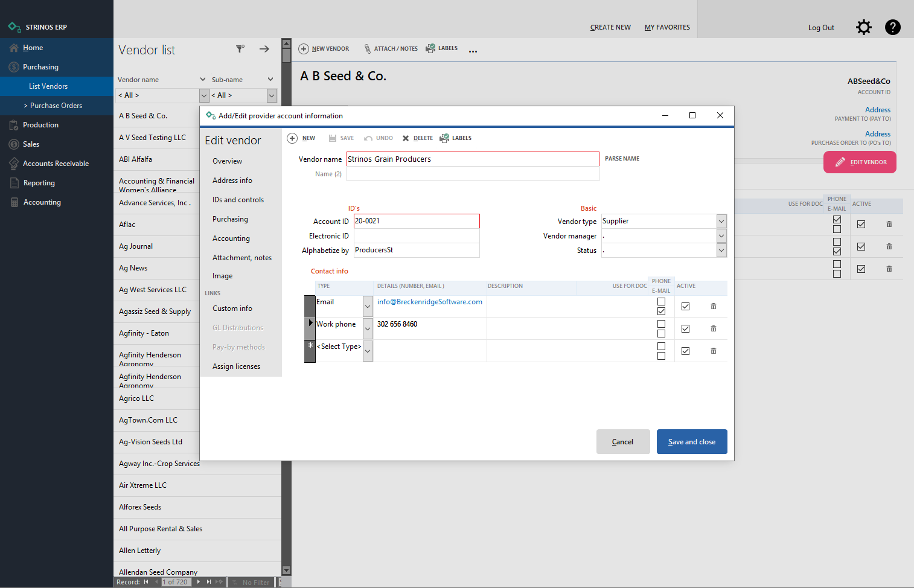Screen dimensions: 914x588
Task: Open the Purchasing section in Edit vendor
Action: [230, 219]
